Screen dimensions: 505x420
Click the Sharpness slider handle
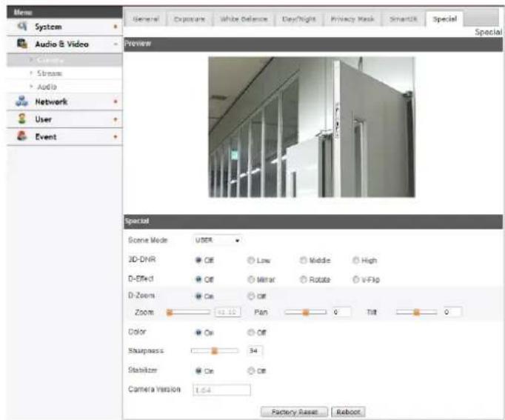pyautogui.click(x=214, y=351)
